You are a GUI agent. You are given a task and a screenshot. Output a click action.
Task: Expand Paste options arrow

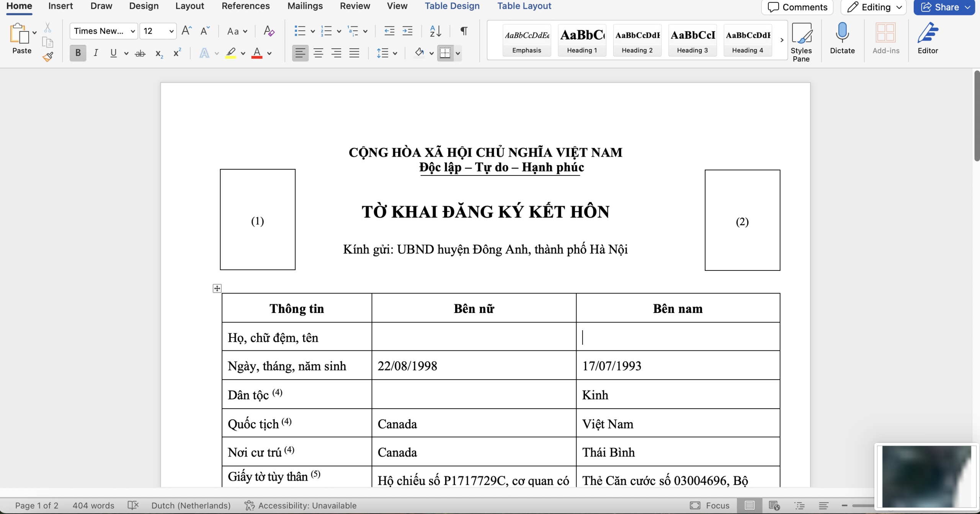point(34,33)
